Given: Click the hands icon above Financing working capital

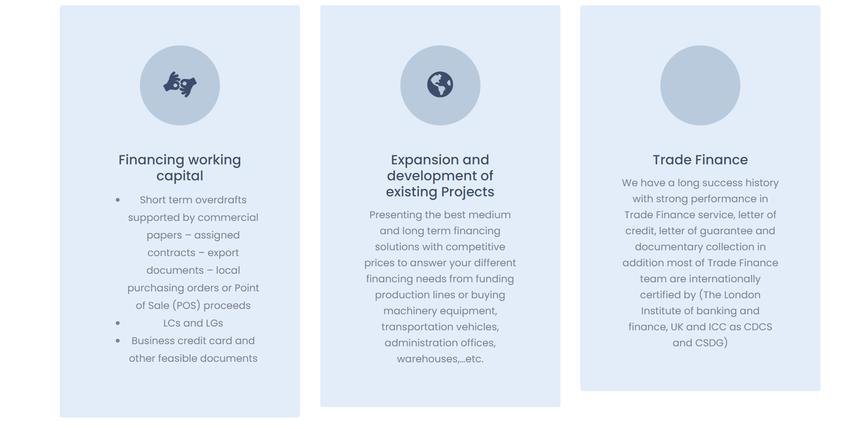Looking at the screenshot, I should click(x=180, y=85).
